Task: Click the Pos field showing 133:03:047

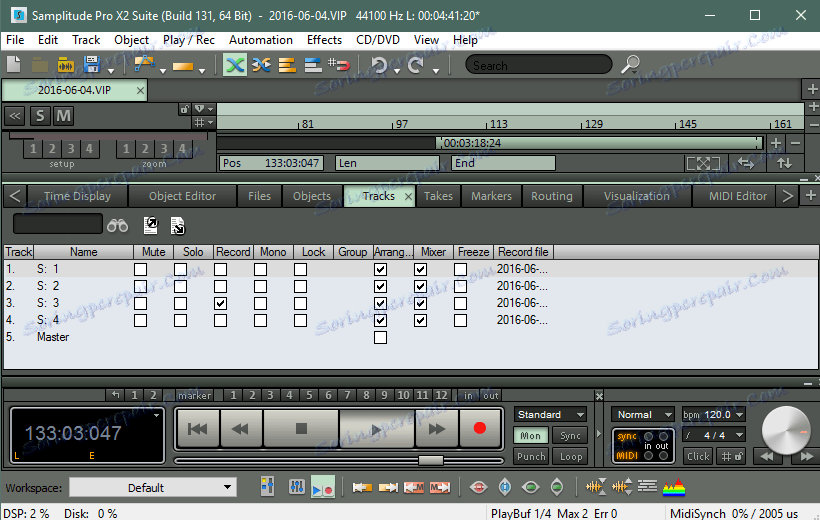Action: (271, 163)
